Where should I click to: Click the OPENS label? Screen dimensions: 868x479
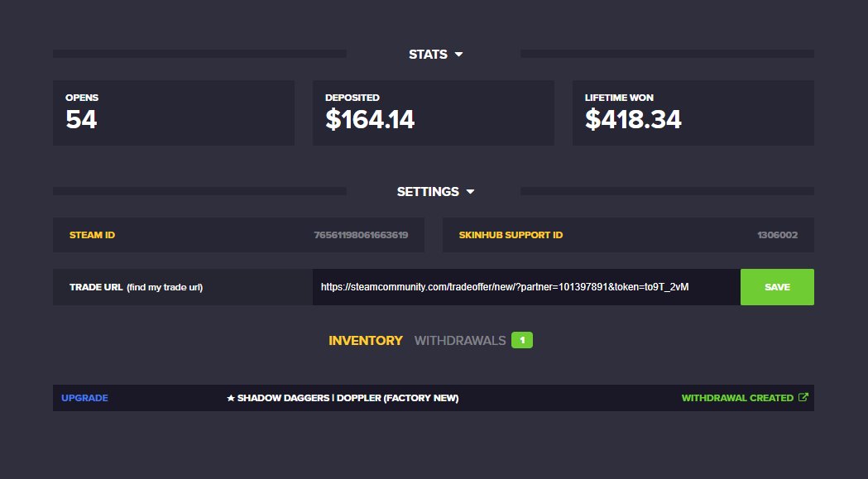pyautogui.click(x=82, y=98)
